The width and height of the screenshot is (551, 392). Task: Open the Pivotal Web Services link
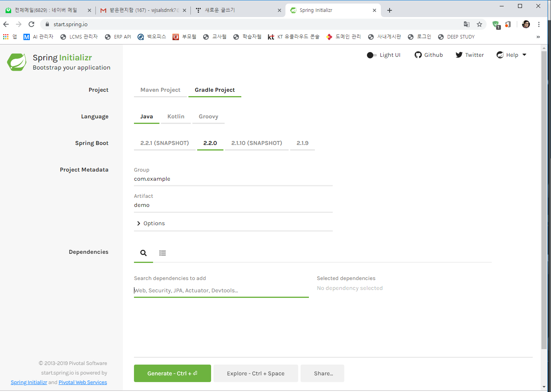click(83, 382)
